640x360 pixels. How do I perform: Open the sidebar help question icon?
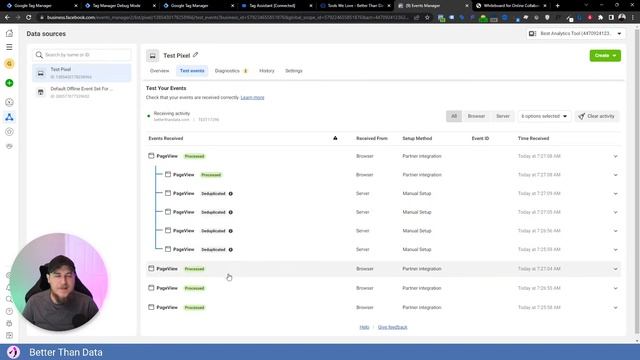point(9,311)
